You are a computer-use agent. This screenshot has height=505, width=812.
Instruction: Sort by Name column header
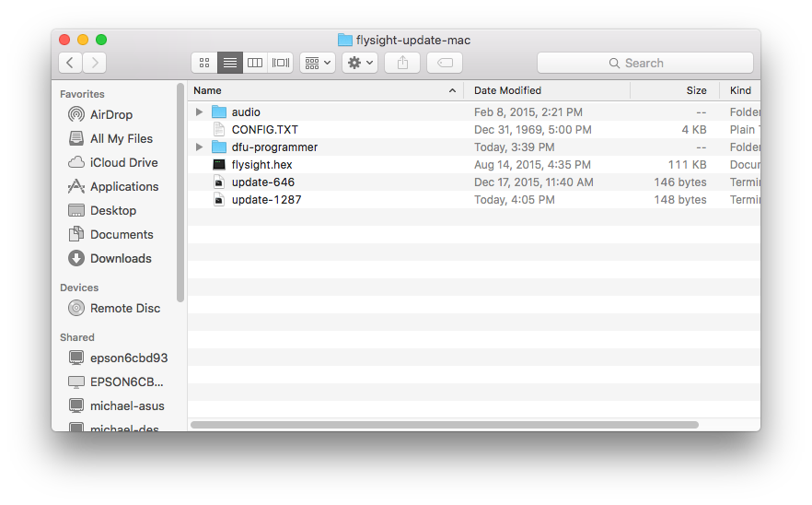point(322,90)
